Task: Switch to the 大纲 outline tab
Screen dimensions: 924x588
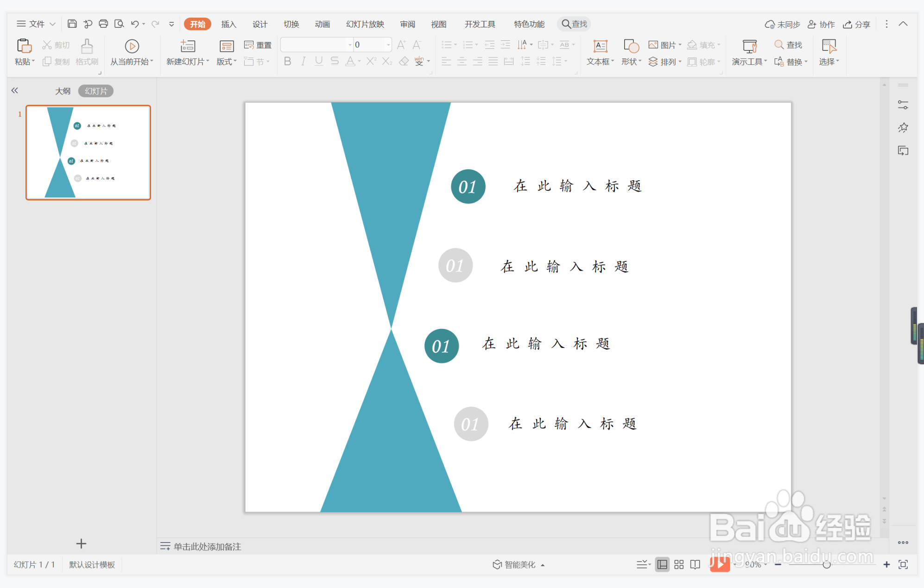Action: coord(63,91)
